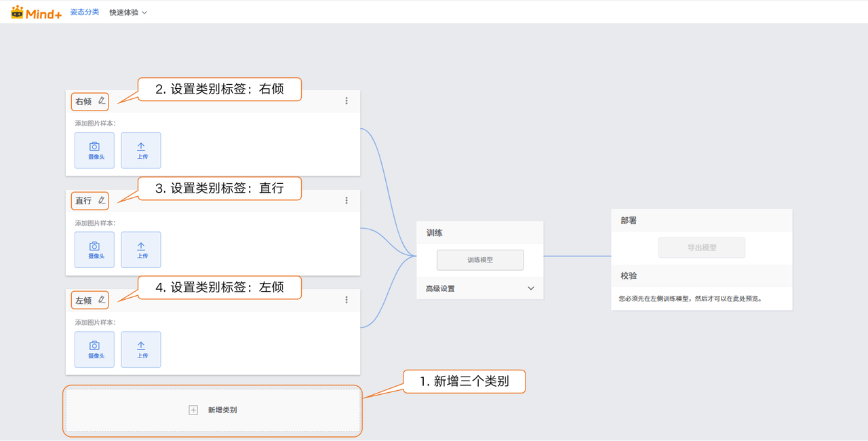Open the 直行 class three-dot menu

tap(347, 201)
